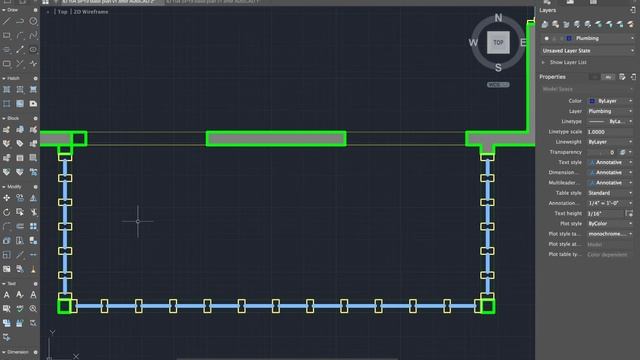Click the Create Block icon

(20, 130)
